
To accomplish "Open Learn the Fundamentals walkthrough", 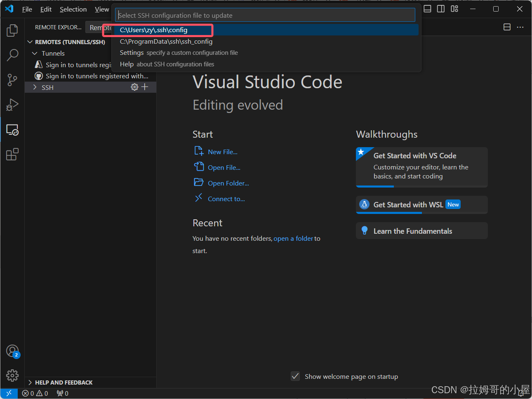I will (422, 231).
